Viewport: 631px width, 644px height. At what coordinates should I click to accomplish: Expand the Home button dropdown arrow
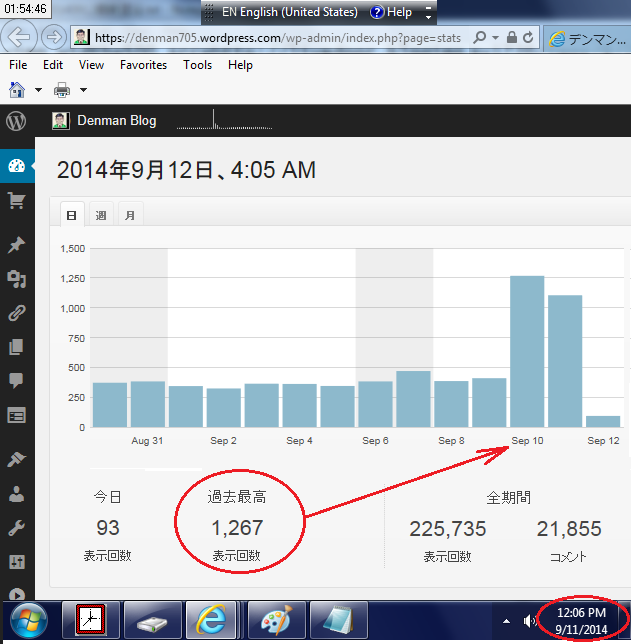click(38, 90)
